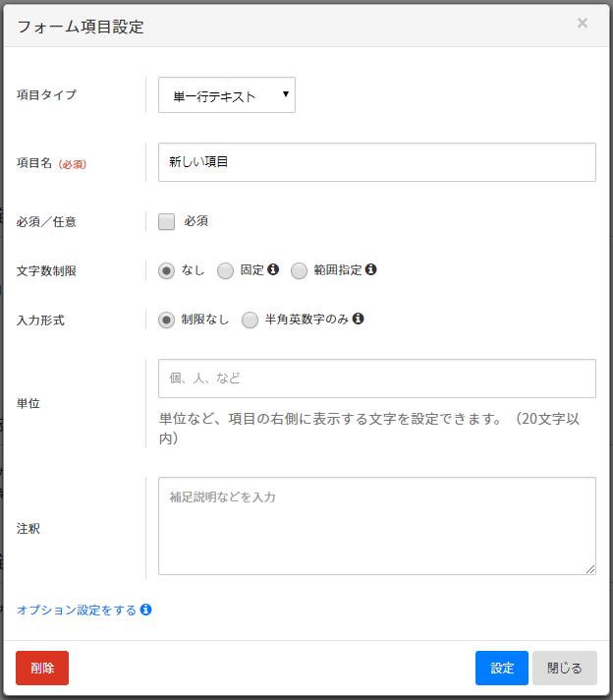Open the 項目タイプ dropdown
The image size is (613, 700).
227,95
